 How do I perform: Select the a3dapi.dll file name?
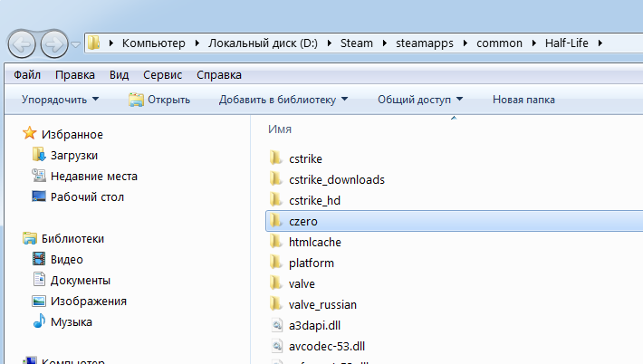[x=314, y=325]
